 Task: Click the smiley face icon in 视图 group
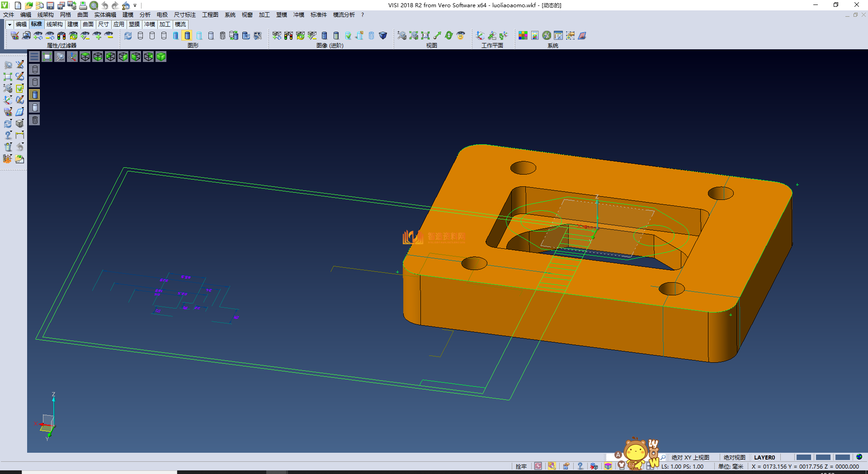coord(461,35)
